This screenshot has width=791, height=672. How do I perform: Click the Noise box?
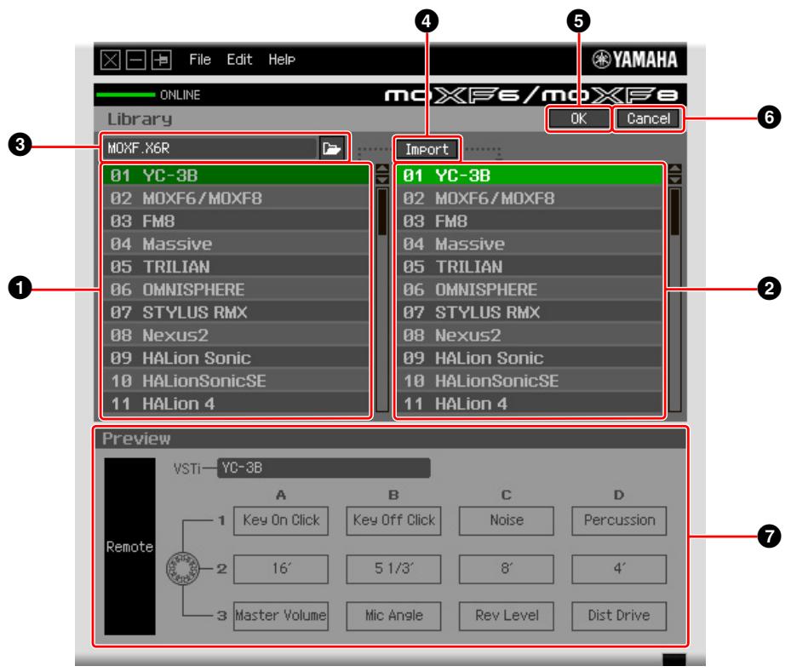coord(507,520)
